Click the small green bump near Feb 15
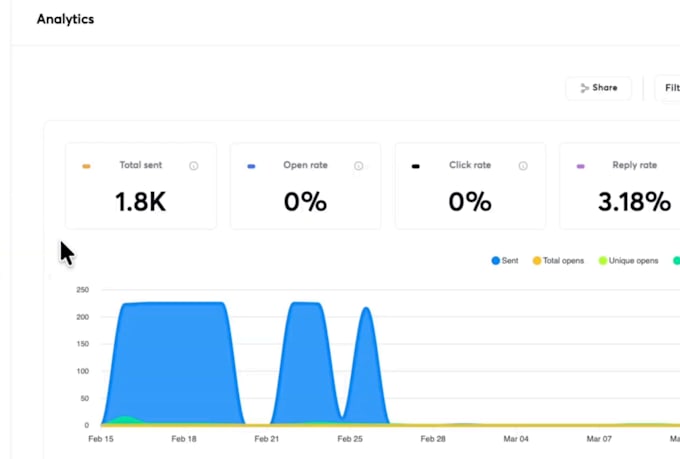This screenshot has height=459, width=680. [x=124, y=420]
